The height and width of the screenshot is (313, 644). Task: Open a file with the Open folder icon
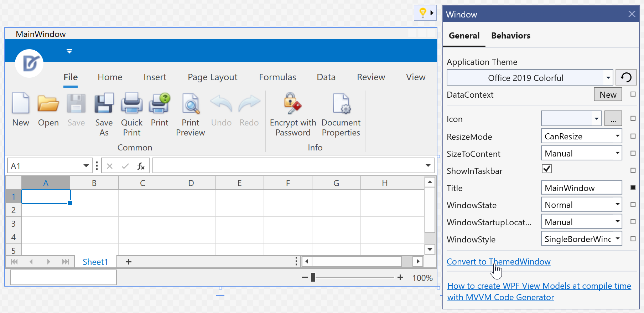(x=48, y=103)
